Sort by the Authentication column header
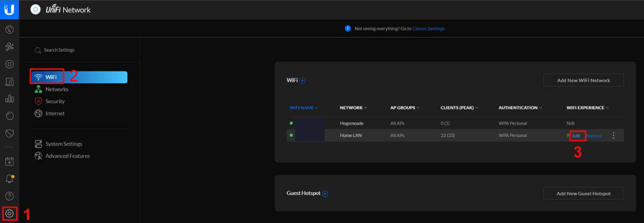 point(520,107)
